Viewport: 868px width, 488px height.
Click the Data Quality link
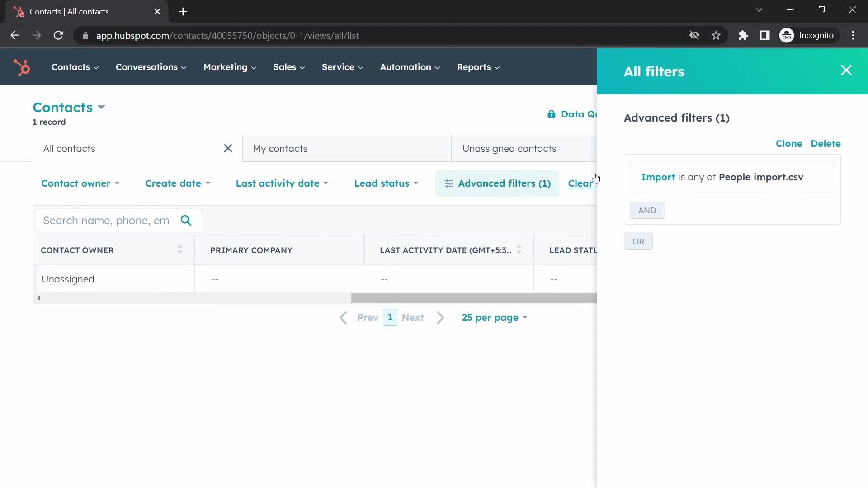point(579,114)
